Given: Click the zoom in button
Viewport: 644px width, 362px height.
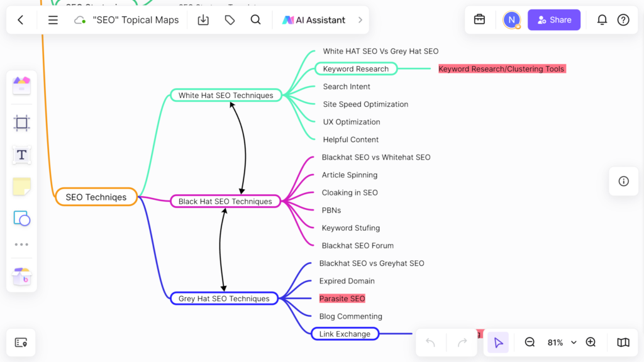Looking at the screenshot, I should 591,343.
